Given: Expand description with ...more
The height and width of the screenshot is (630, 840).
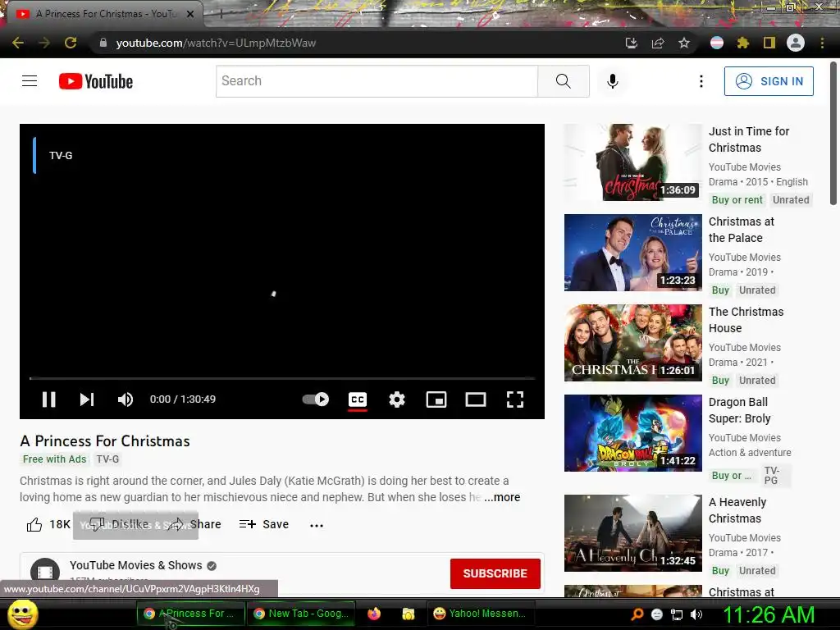Looking at the screenshot, I should pyautogui.click(x=502, y=497).
